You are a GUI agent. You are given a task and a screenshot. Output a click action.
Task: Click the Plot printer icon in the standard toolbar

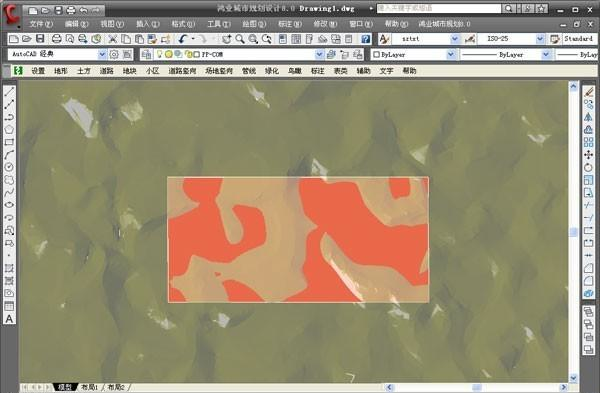point(57,39)
